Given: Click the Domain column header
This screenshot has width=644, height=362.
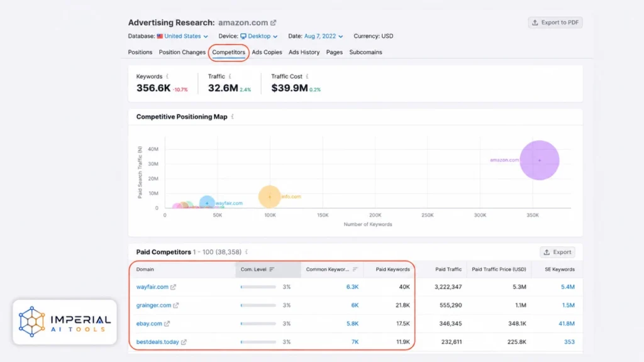Looking at the screenshot, I should [145, 269].
